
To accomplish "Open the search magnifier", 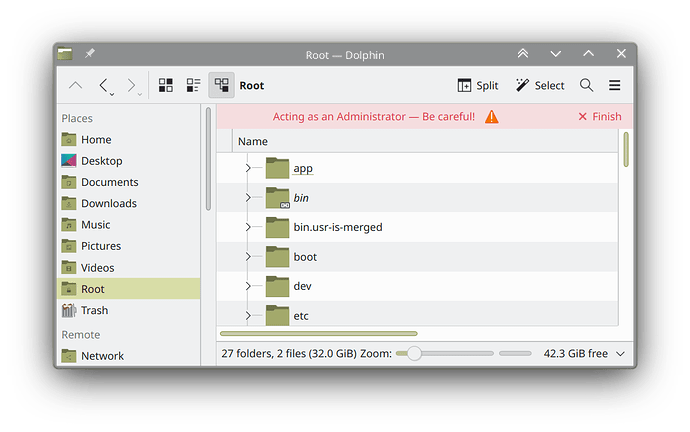I will click(587, 85).
